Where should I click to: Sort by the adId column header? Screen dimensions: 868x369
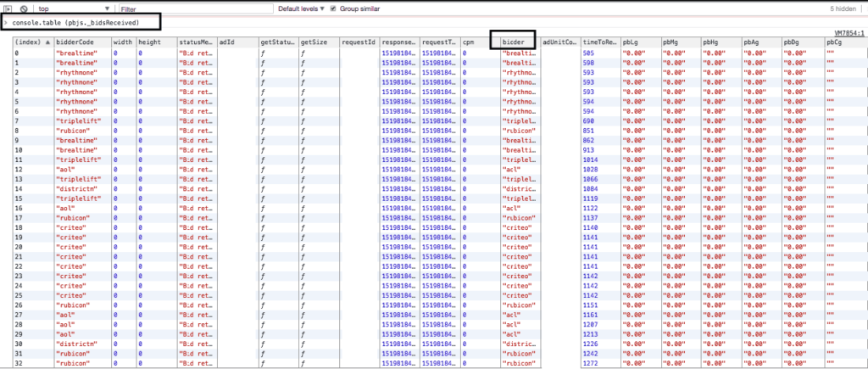238,42
